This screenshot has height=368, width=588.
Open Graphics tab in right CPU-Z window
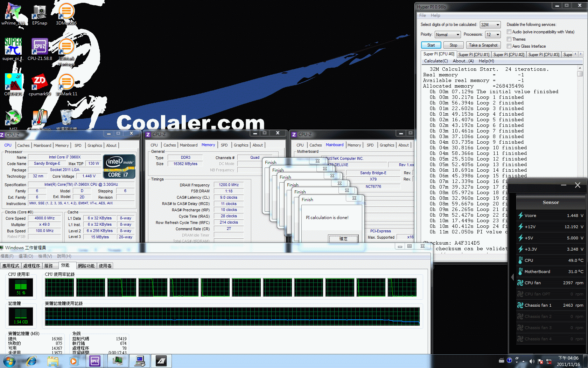point(387,145)
